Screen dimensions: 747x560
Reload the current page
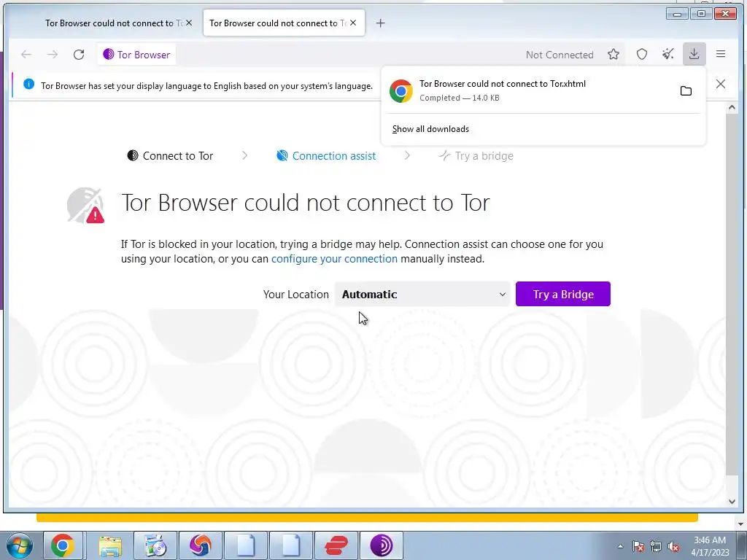click(79, 55)
